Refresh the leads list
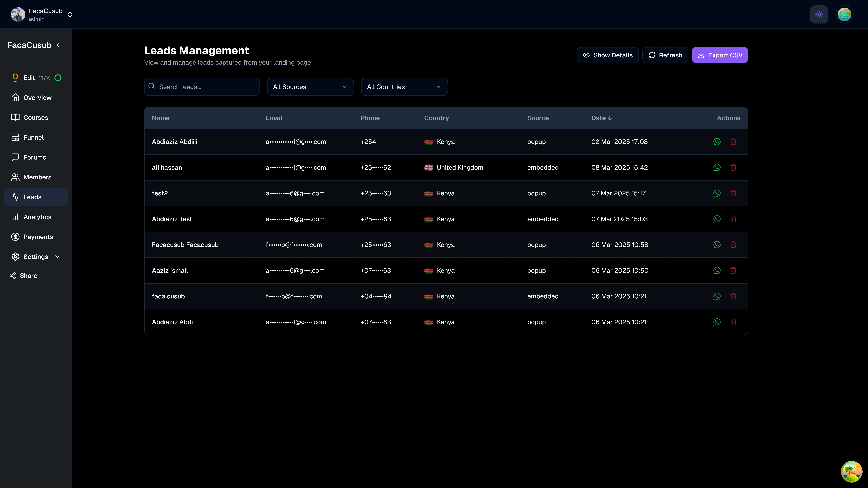The image size is (868, 488). (x=665, y=55)
